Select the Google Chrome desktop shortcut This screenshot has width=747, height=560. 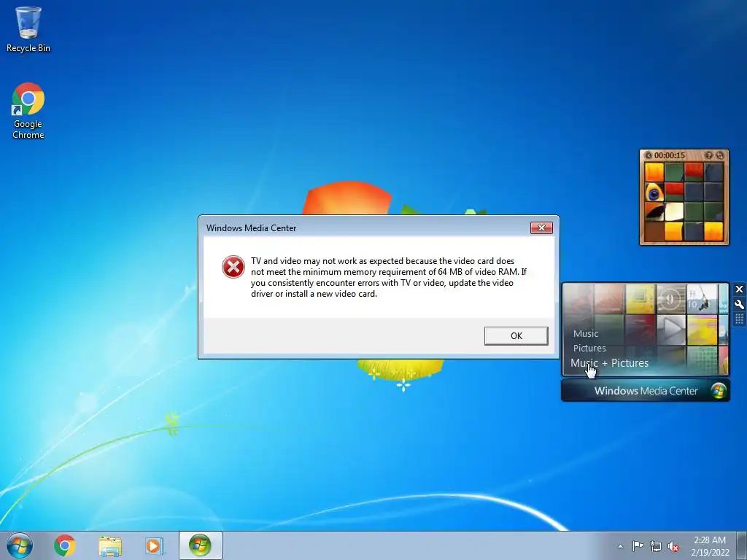[x=28, y=111]
